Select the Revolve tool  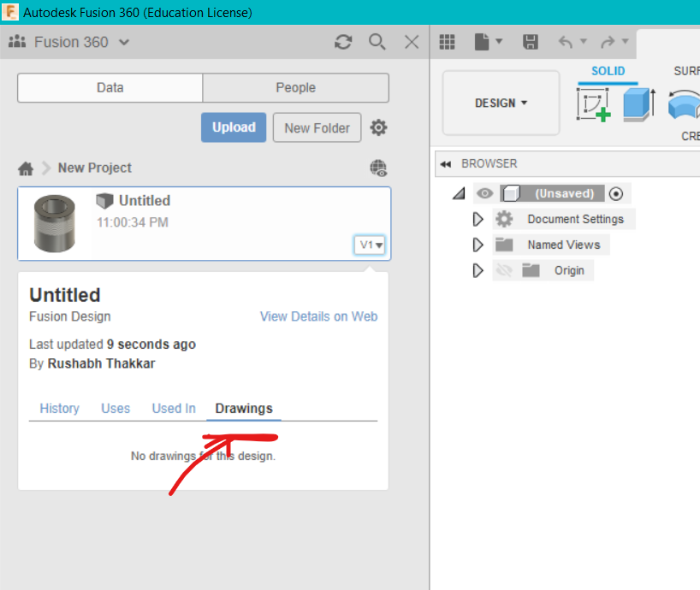click(x=684, y=104)
